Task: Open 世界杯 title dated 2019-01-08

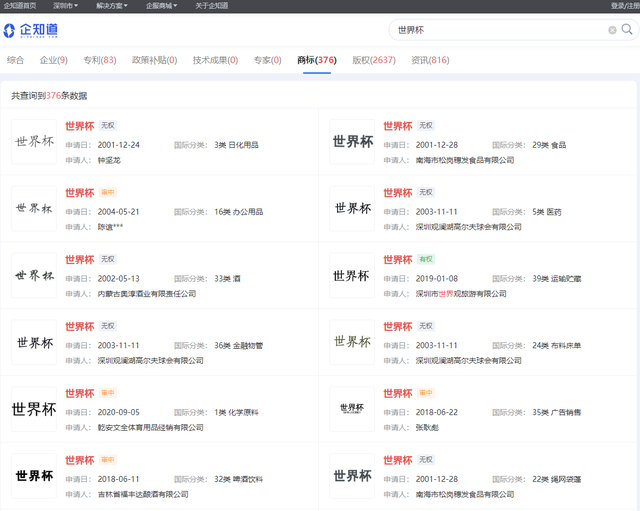Action: click(398, 260)
